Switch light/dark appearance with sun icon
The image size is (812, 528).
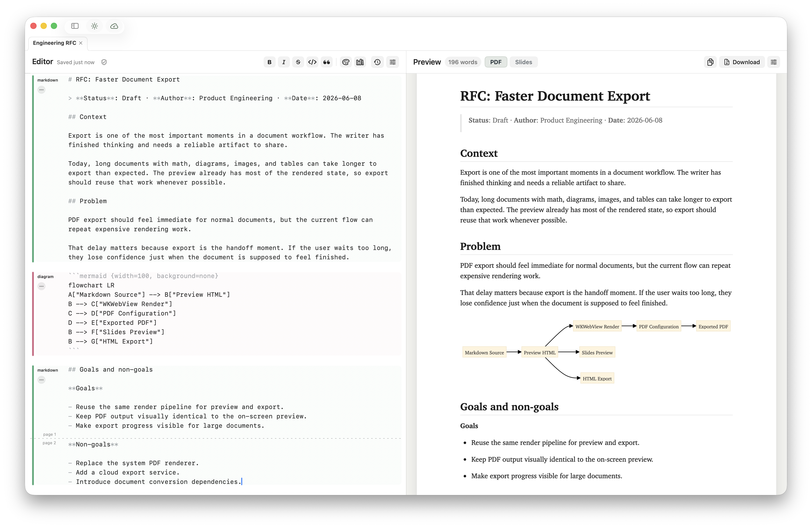click(x=94, y=26)
